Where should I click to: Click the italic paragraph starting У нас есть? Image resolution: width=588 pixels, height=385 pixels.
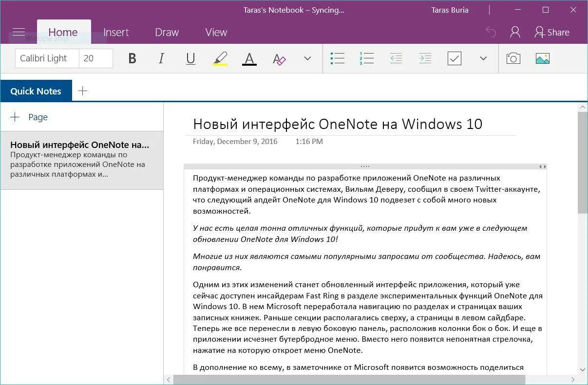pos(360,234)
